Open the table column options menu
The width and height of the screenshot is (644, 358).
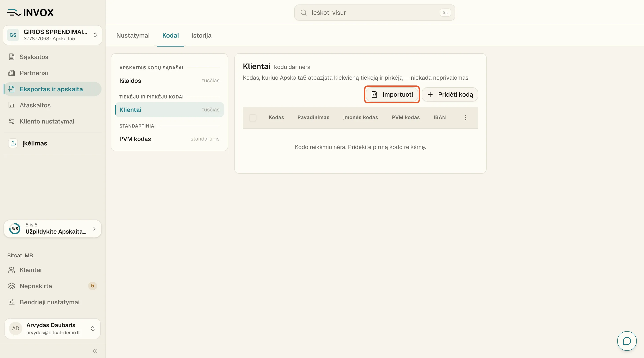(465, 118)
